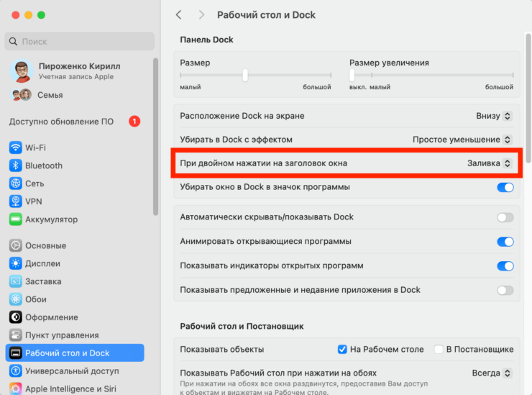Open Bluetooth settings via its icon

point(15,165)
